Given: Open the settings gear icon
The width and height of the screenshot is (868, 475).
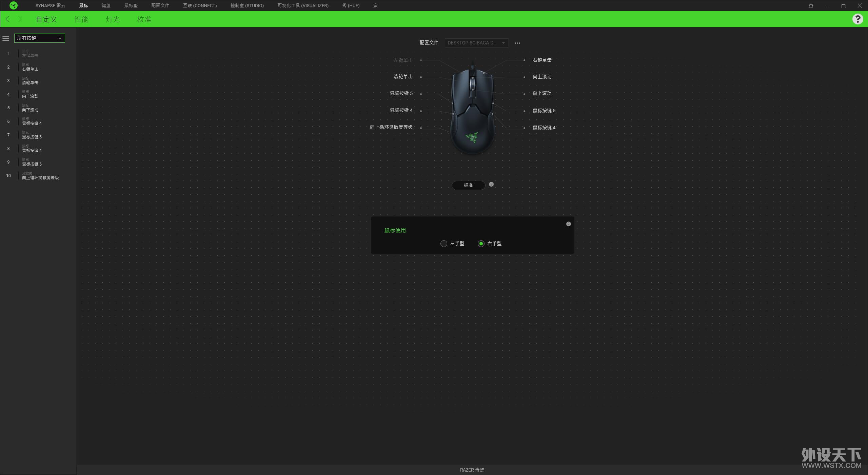Looking at the screenshot, I should pyautogui.click(x=811, y=6).
